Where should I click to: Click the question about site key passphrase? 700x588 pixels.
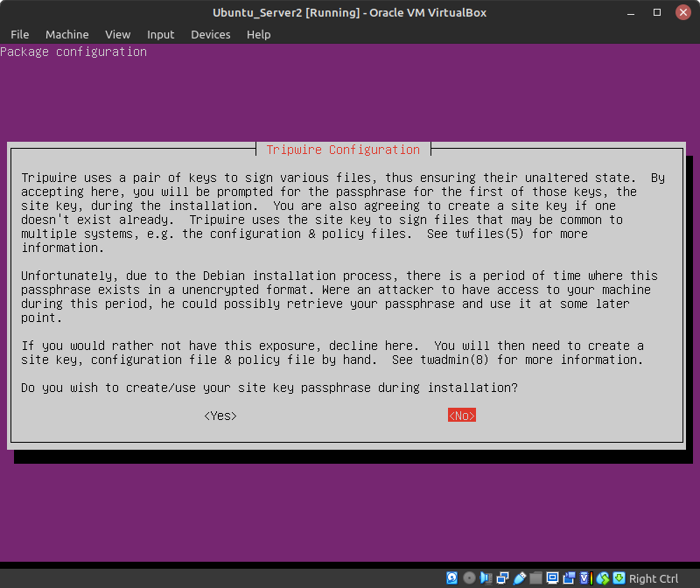[269, 388]
